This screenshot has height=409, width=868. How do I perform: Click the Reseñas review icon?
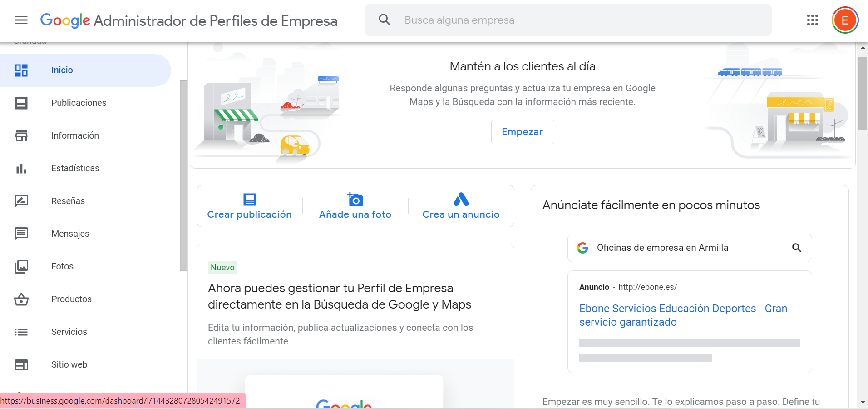click(x=21, y=201)
